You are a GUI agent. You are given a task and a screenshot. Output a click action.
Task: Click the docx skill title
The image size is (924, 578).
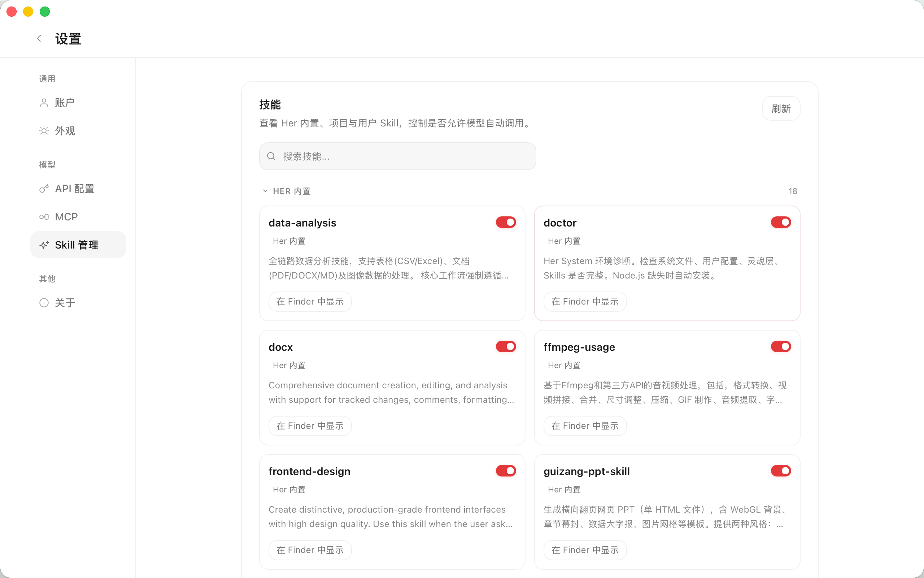tap(281, 347)
